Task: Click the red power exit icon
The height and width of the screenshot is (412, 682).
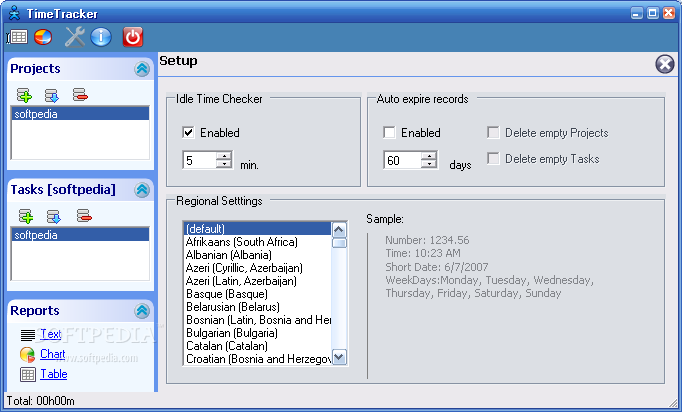Action: 133,37
